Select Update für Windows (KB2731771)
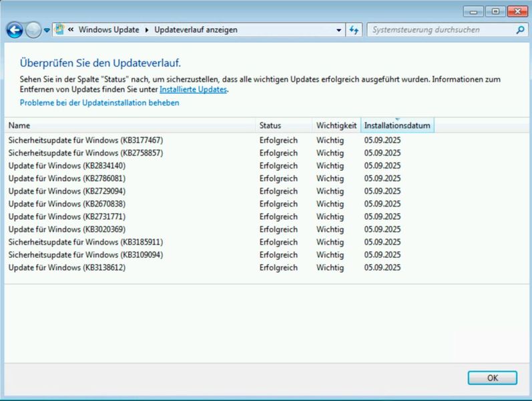The width and height of the screenshot is (532, 401). click(67, 217)
